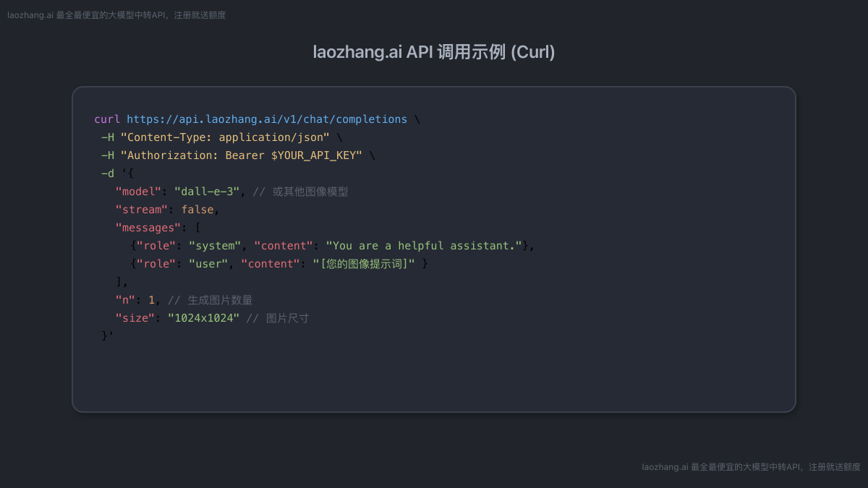Click the "Content-Type: application/json" header string
The width and height of the screenshot is (868, 488).
[225, 137]
